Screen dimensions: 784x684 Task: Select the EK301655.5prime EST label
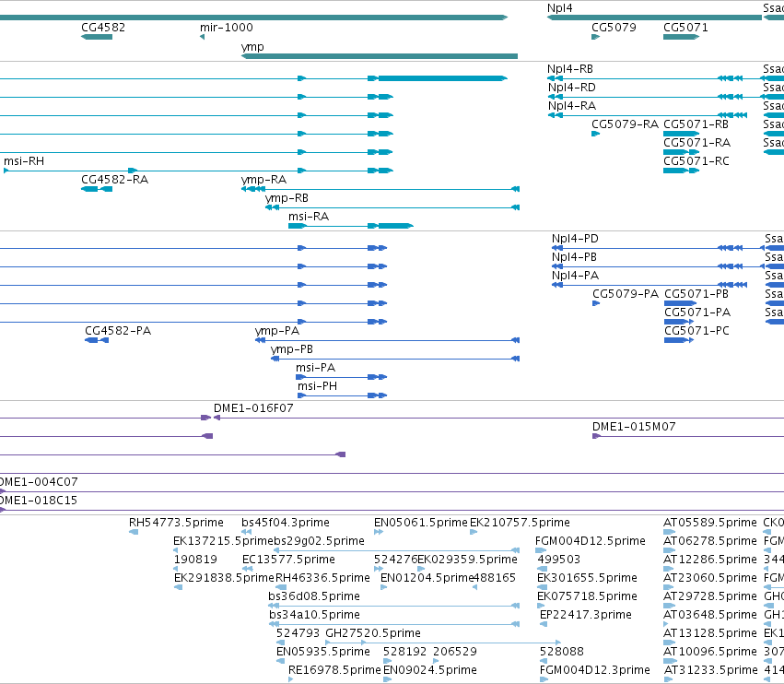click(587, 578)
